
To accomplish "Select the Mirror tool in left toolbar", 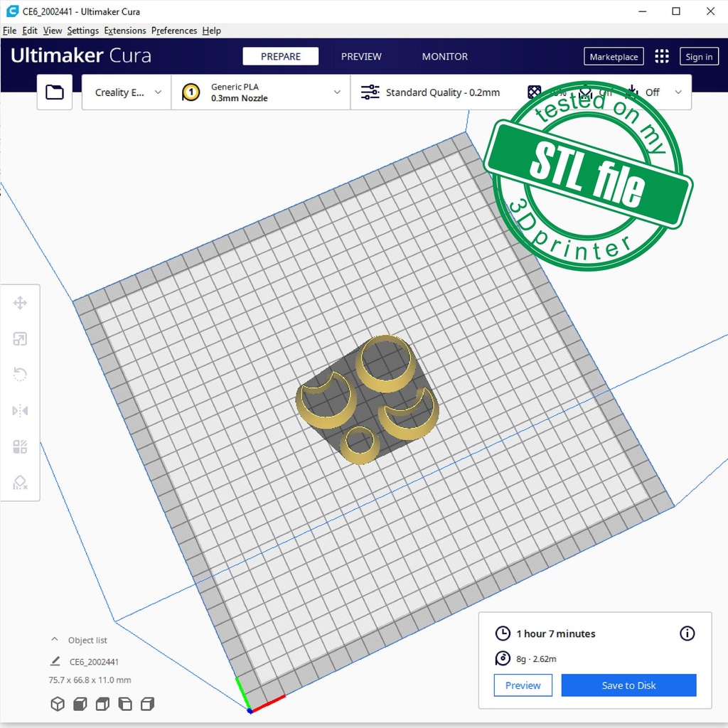I will pos(20,411).
